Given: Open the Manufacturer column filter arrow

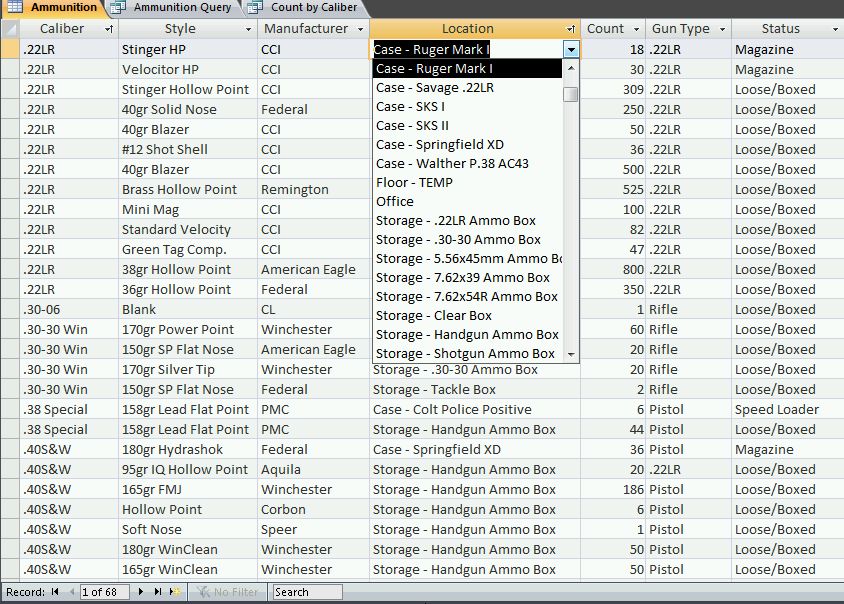Looking at the screenshot, I should [359, 29].
